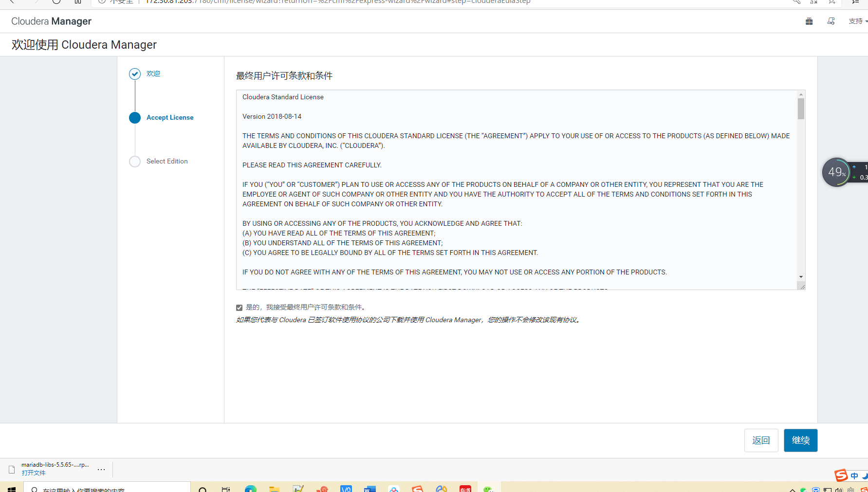Click the Accept License step circle
Screen dimensions: 868x492
[x=135, y=118]
